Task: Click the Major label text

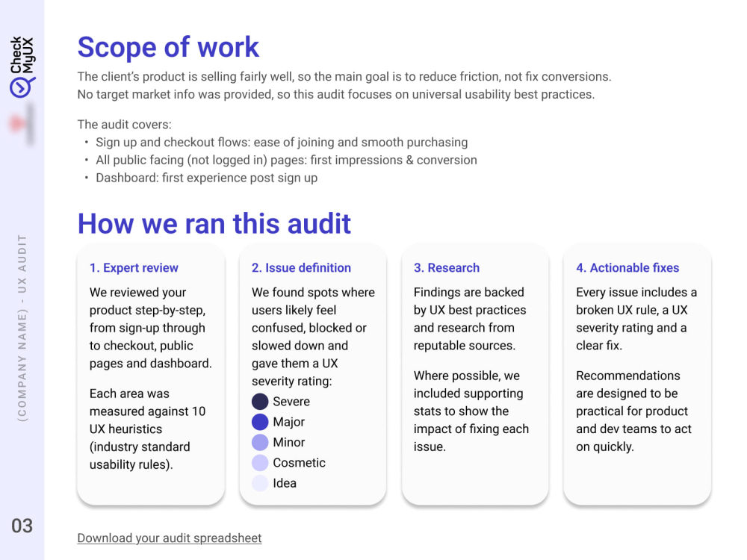Action: [x=288, y=422]
